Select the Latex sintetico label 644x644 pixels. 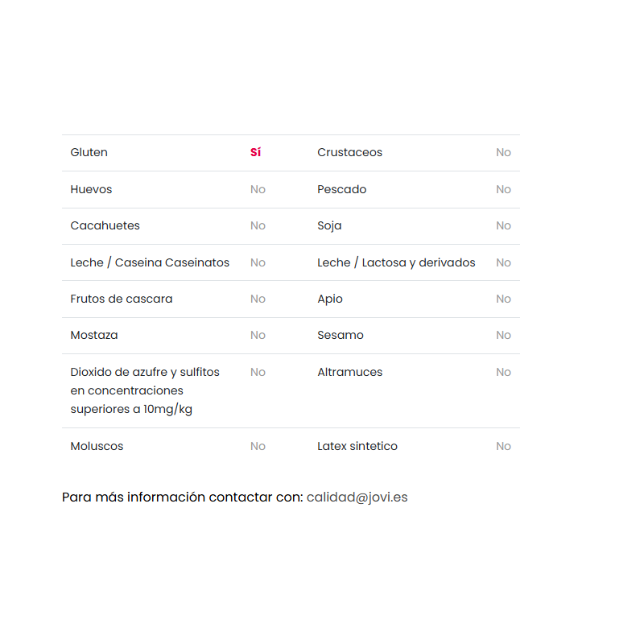(x=357, y=446)
